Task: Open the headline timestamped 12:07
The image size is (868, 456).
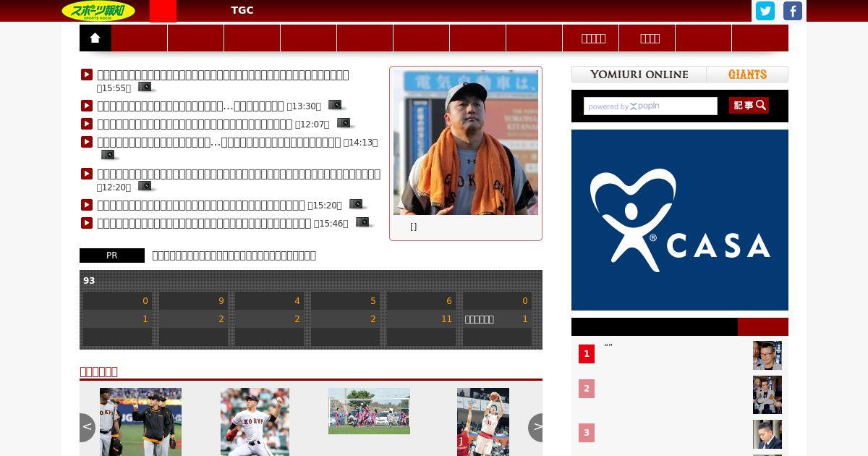Action: coord(195,124)
